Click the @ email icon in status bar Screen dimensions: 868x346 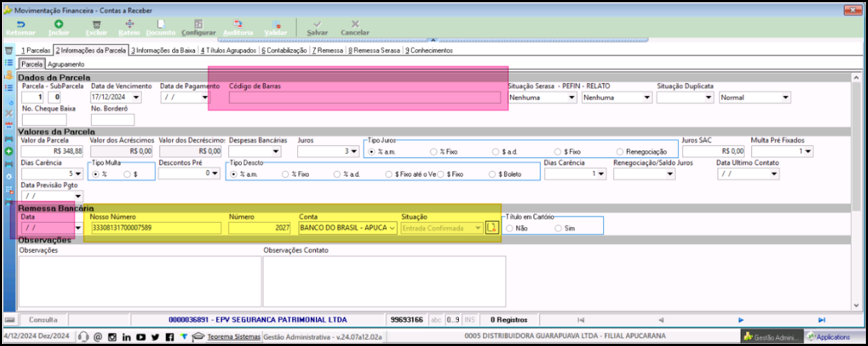pos(97,337)
